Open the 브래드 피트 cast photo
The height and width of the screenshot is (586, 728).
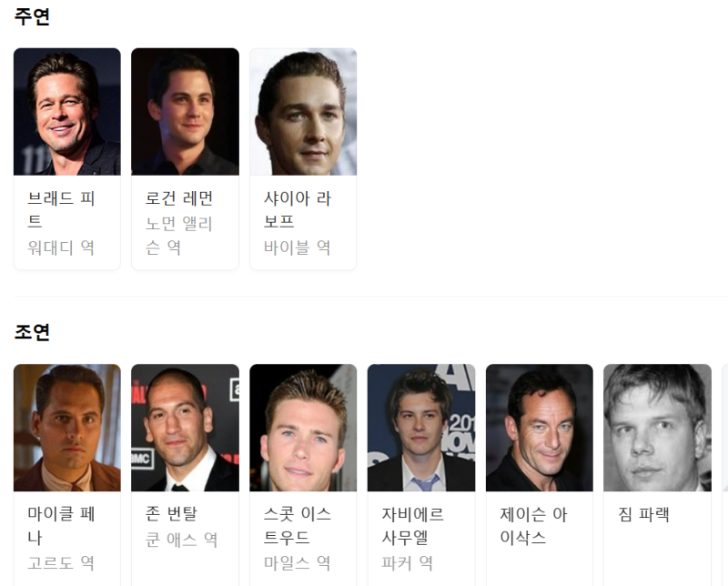pos(66,111)
